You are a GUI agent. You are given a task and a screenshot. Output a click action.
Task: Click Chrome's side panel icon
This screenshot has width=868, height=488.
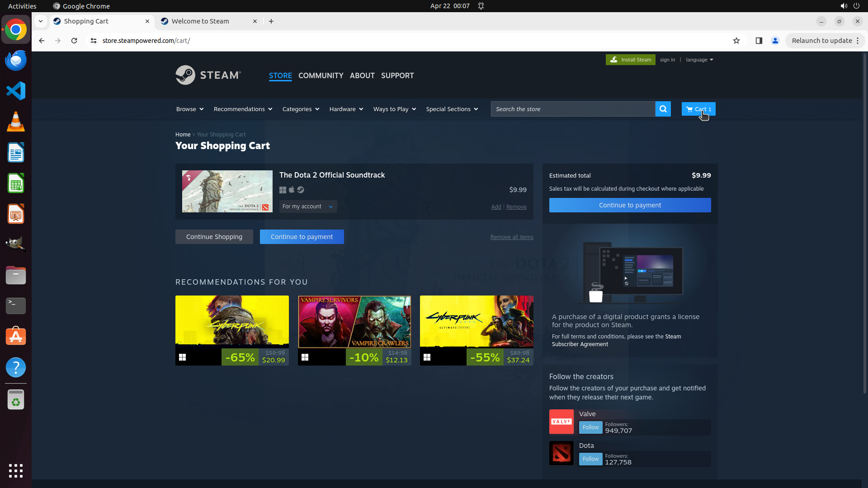click(x=759, y=41)
